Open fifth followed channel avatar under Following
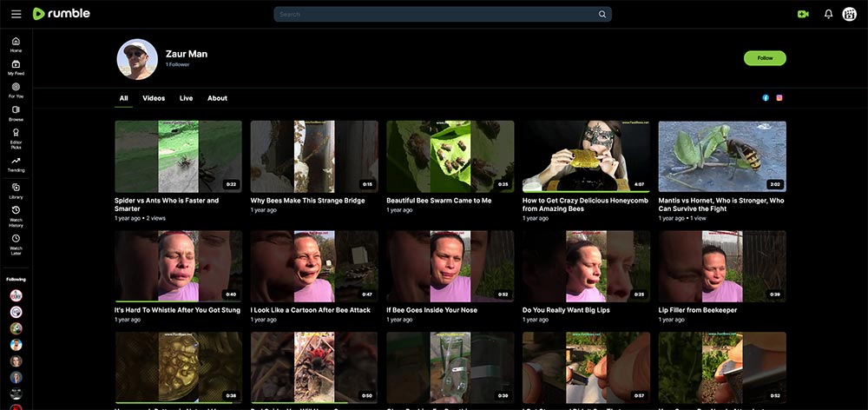The width and height of the screenshot is (868, 410). (x=16, y=360)
